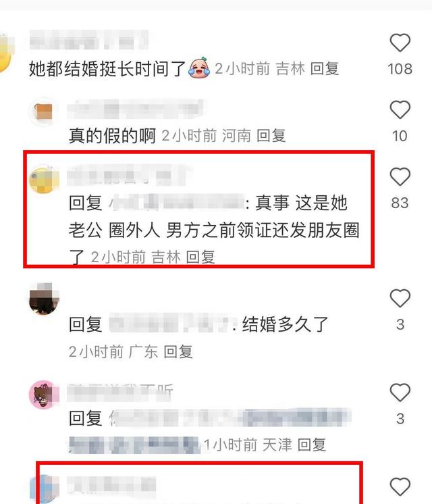This screenshot has height=504, width=432.
Task: Open the pink cartoon avatar profile
Action: click(x=44, y=395)
